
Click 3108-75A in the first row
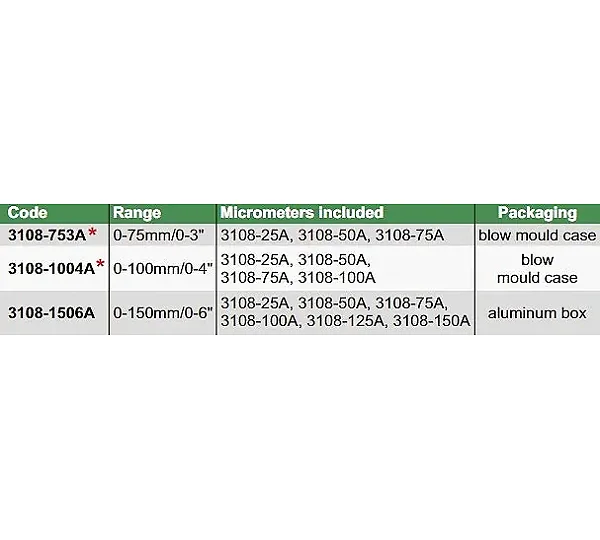(409, 235)
